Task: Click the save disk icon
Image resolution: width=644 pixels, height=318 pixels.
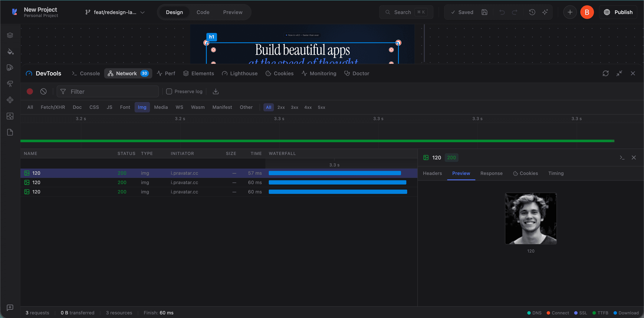Action: 484,12
